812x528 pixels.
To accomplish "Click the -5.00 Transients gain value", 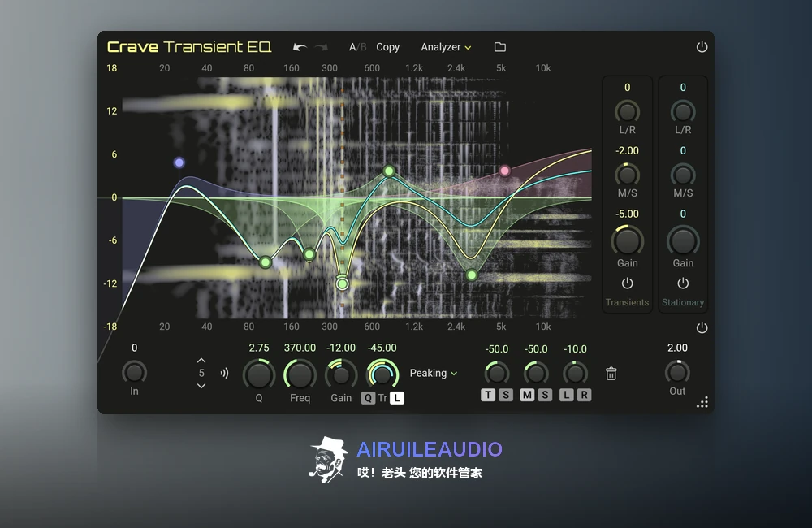I will pos(627,214).
